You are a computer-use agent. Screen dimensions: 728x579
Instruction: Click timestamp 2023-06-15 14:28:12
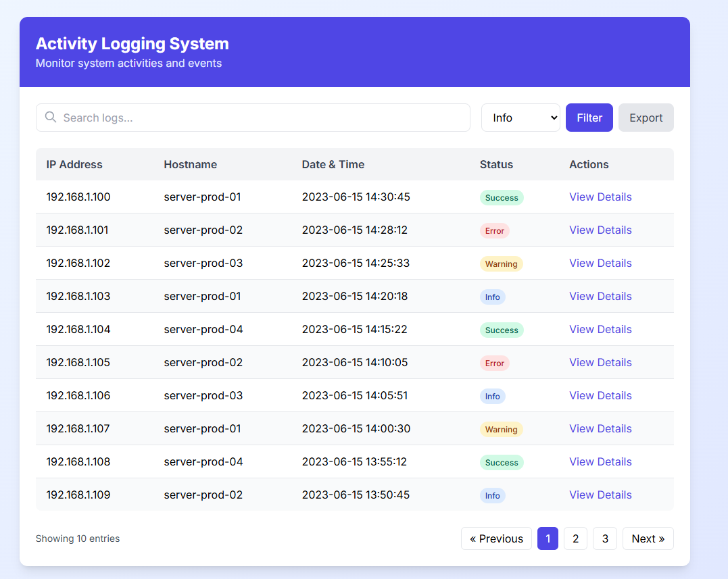355,230
